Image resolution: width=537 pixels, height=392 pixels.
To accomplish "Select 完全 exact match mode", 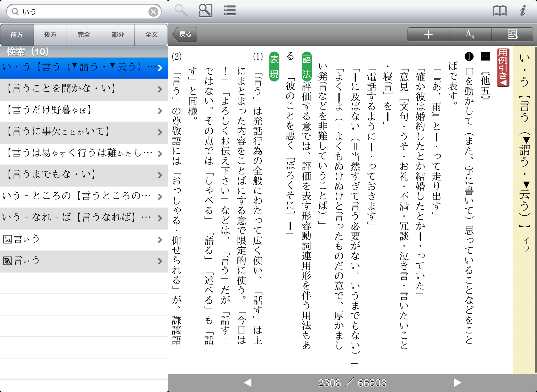I will (84, 35).
